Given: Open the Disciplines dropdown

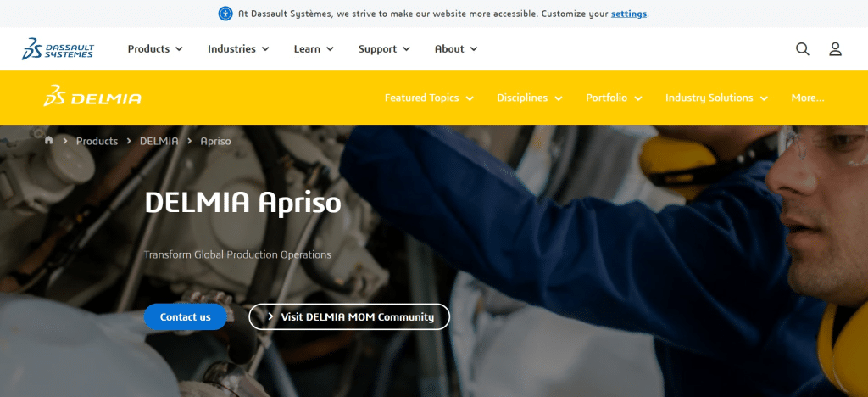Looking at the screenshot, I should [529, 98].
